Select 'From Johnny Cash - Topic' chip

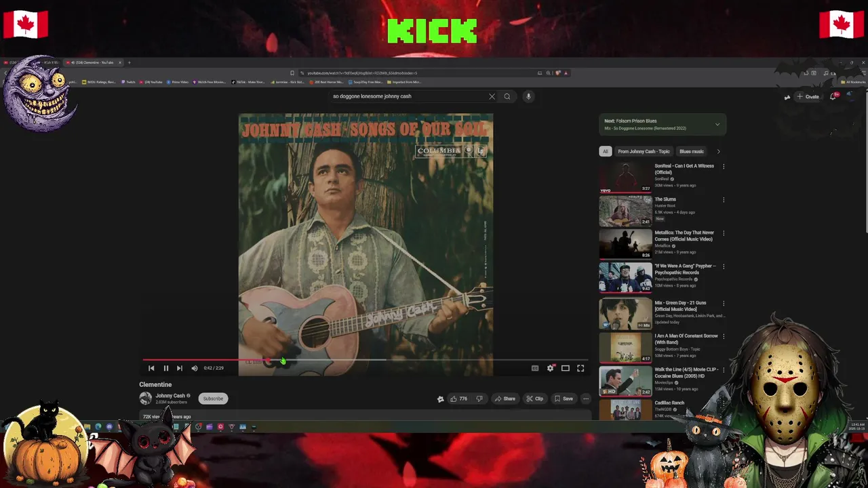pos(644,151)
